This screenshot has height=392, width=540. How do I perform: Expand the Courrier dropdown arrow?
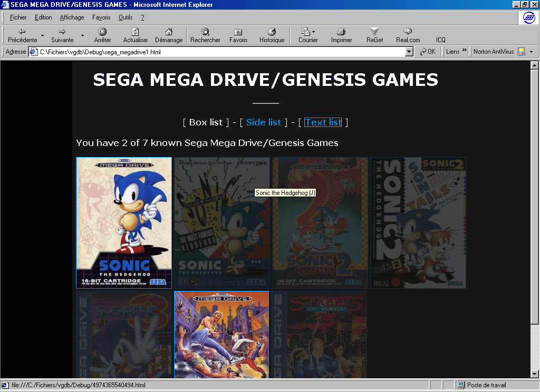pyautogui.click(x=313, y=32)
